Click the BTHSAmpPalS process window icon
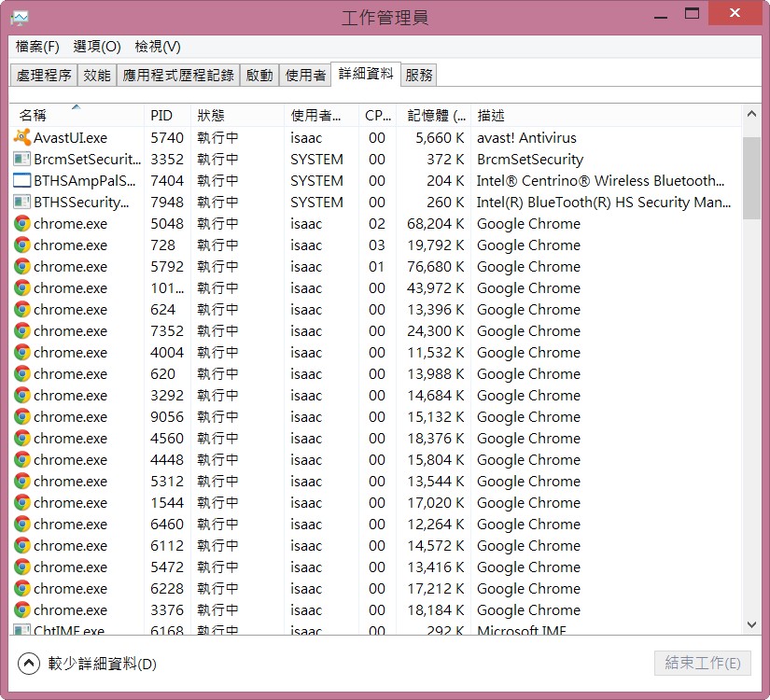Viewport: 770px width, 700px height. point(22,181)
